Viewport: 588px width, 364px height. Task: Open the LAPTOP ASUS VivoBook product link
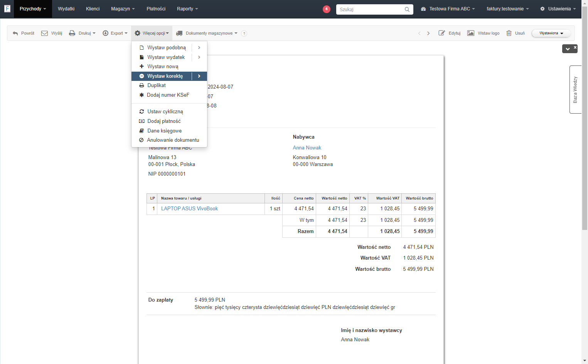pos(189,208)
